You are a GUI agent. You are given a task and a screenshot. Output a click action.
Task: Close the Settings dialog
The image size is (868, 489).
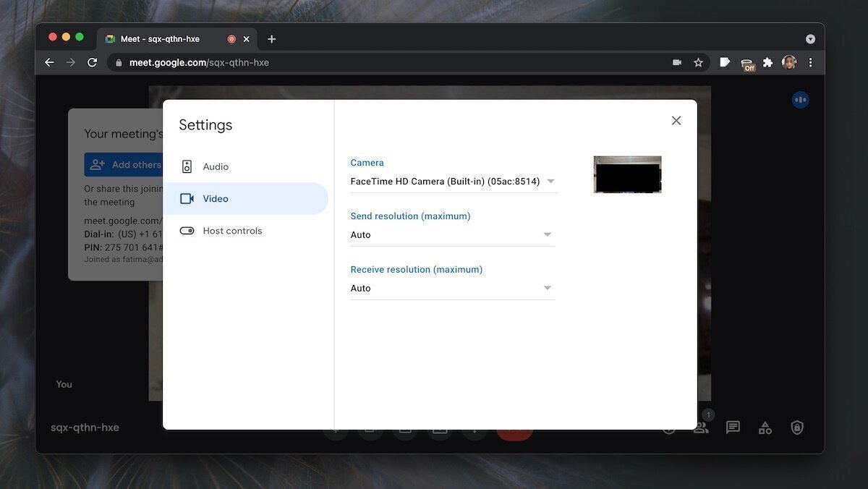pos(676,121)
